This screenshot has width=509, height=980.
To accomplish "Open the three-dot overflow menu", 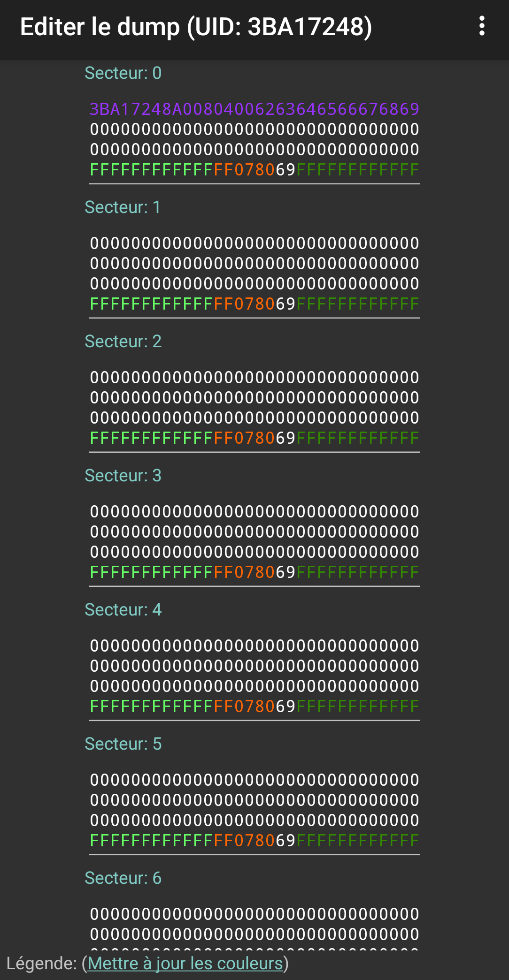I will pos(482,26).
